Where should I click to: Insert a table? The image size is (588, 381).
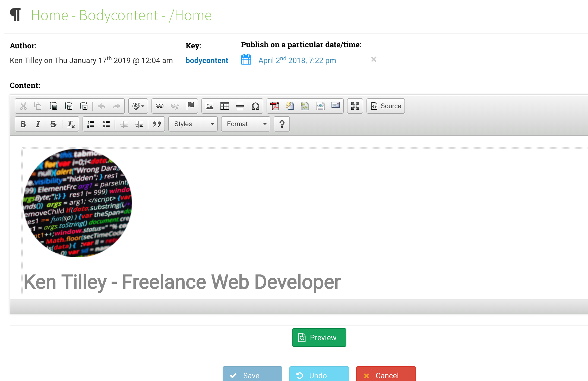[x=225, y=106]
